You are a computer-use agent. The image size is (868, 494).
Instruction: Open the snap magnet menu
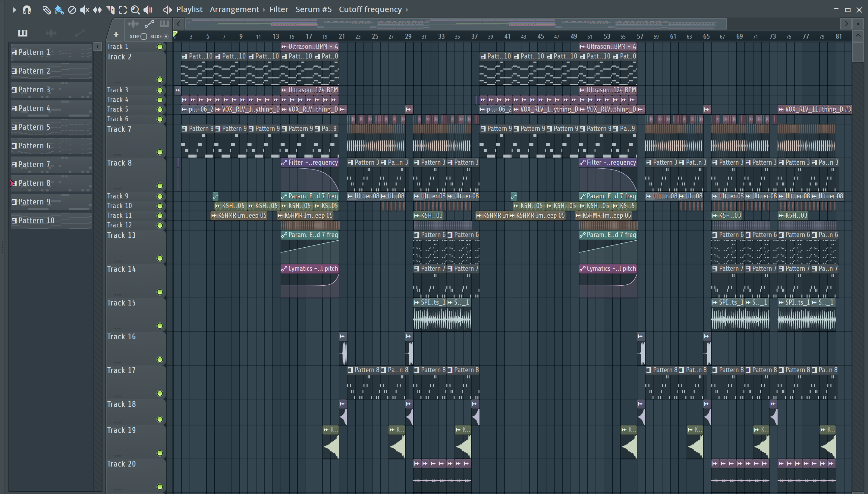27,10
